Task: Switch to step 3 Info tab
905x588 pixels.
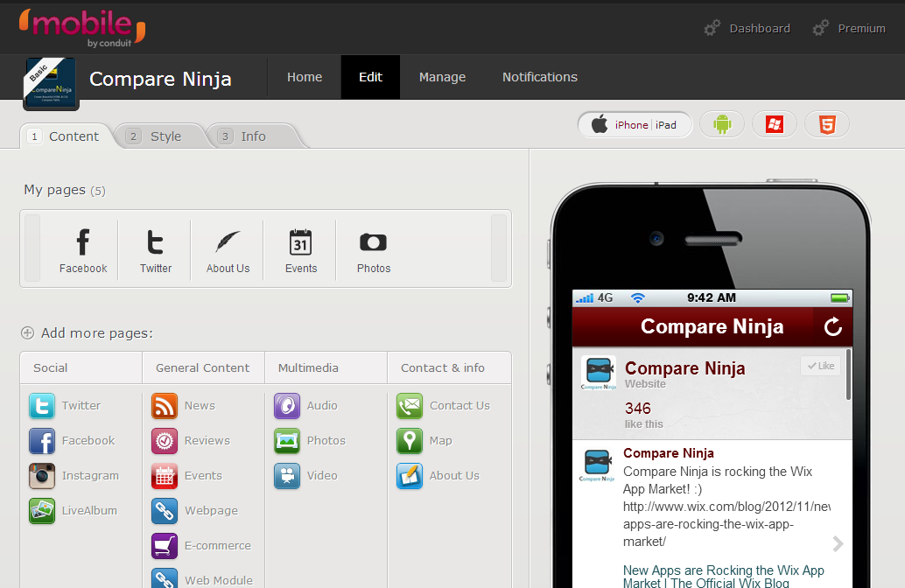Action: coord(251,136)
